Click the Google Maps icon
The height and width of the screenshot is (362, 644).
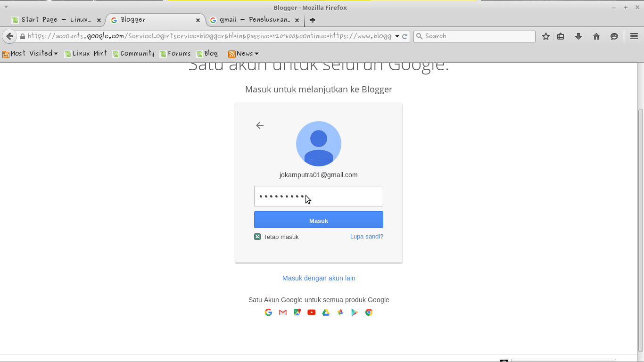tap(297, 313)
